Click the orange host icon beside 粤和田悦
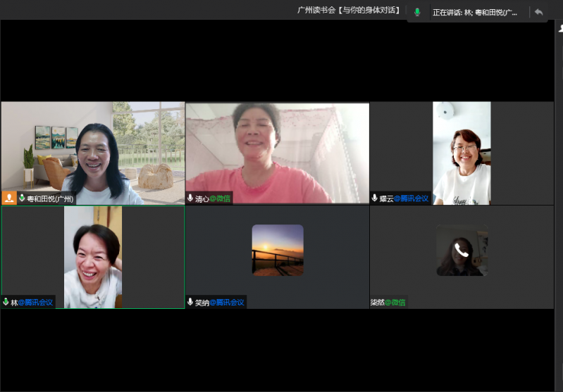This screenshot has width=563, height=392. click(9, 198)
